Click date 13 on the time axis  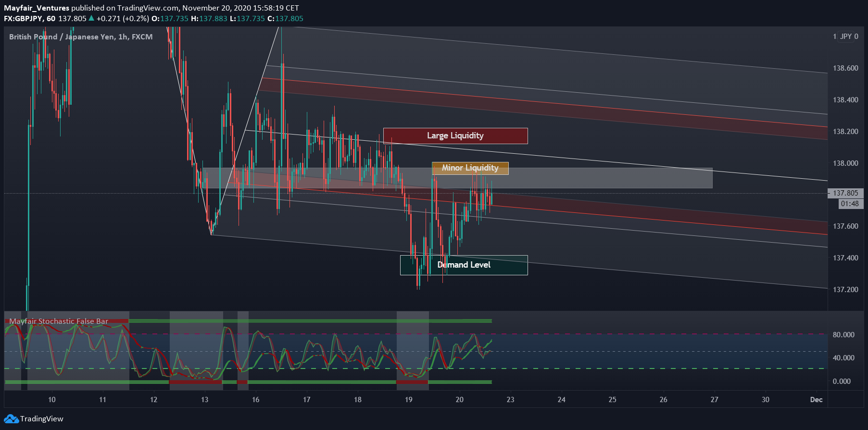point(204,400)
